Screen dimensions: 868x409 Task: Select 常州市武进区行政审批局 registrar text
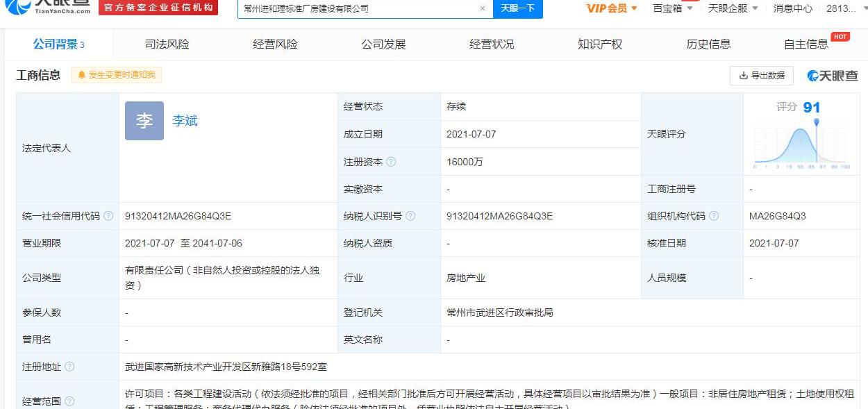500,312
